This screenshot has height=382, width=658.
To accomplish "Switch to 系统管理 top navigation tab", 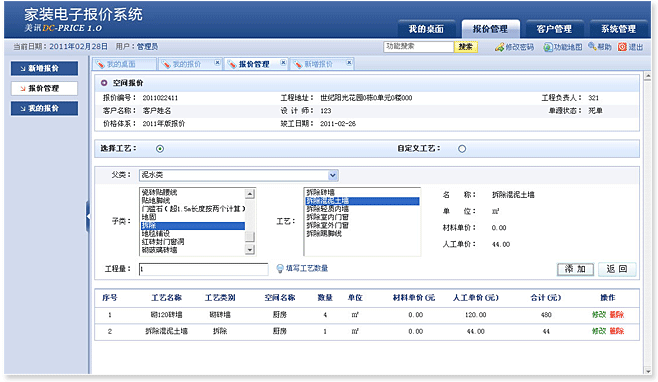I will (619, 29).
